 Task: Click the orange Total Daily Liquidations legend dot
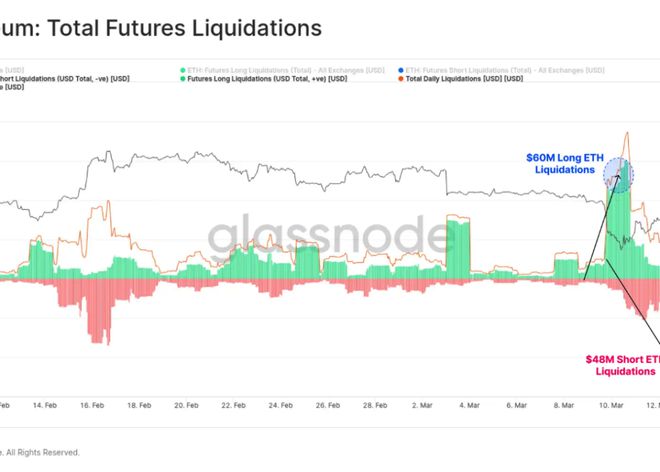[401, 78]
